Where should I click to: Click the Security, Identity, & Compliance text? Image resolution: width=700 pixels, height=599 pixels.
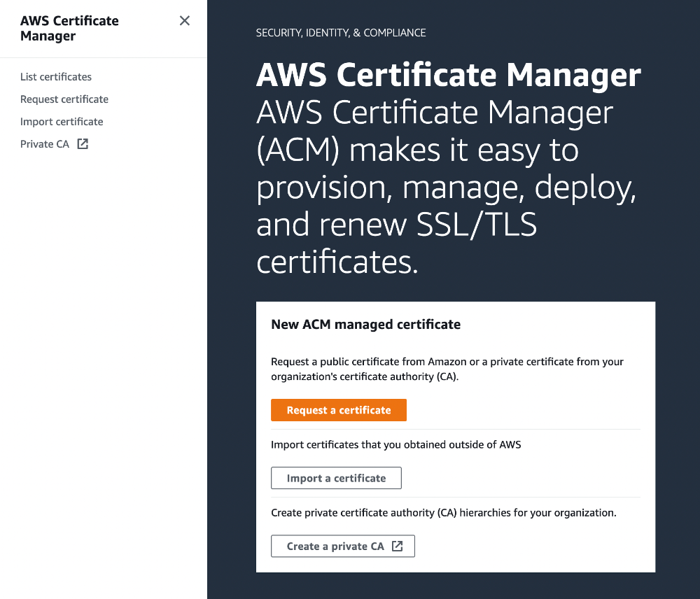tap(341, 33)
